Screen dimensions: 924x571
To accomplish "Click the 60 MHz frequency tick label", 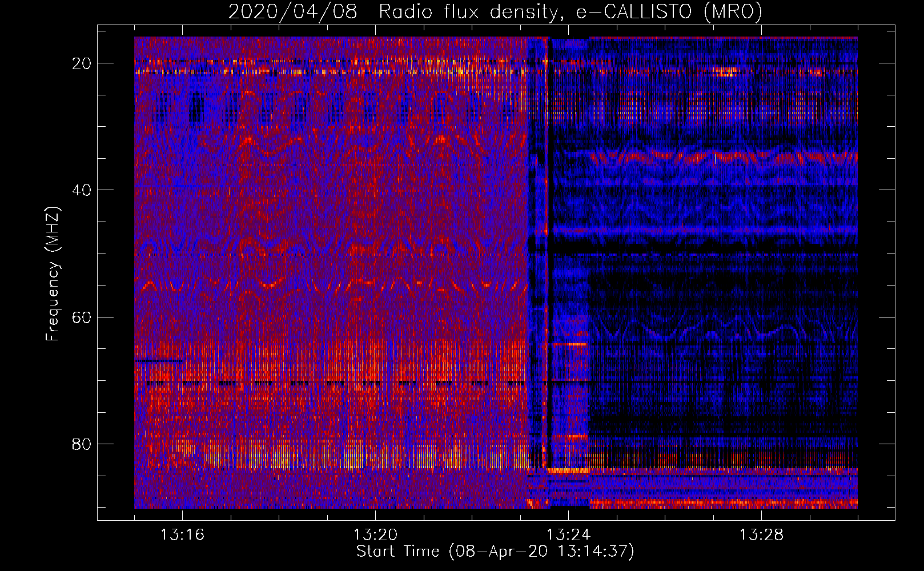I will [x=82, y=317].
